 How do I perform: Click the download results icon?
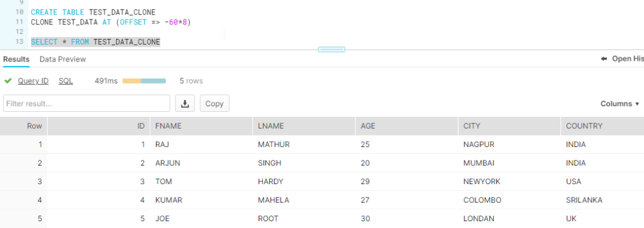coord(185,104)
